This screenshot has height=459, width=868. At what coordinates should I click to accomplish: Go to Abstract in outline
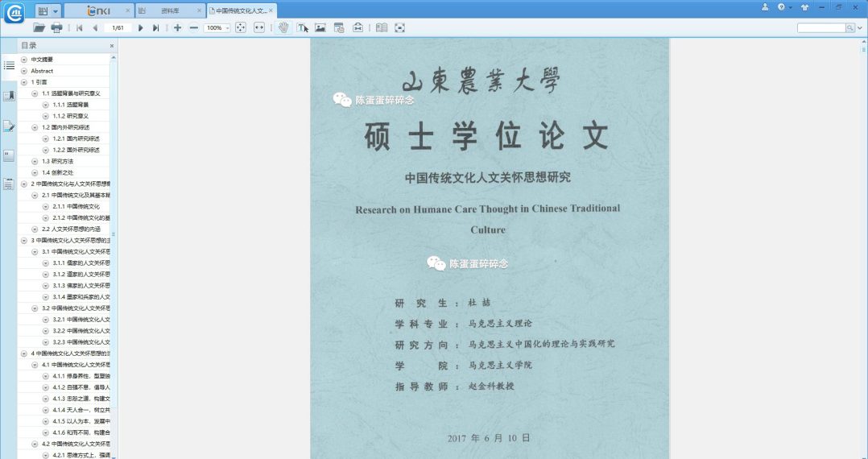42,71
